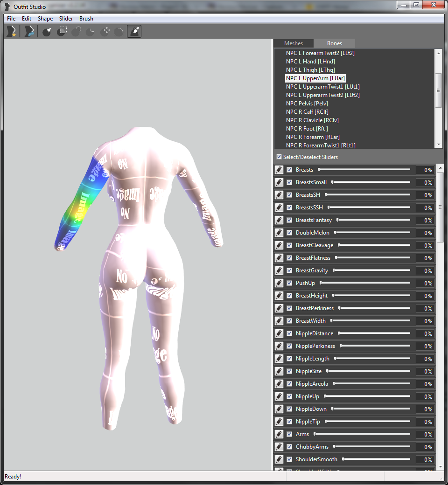Click edit pencil icon for BreastCleavage slider
Image resolution: width=448 pixels, height=485 pixels.
[x=279, y=245]
